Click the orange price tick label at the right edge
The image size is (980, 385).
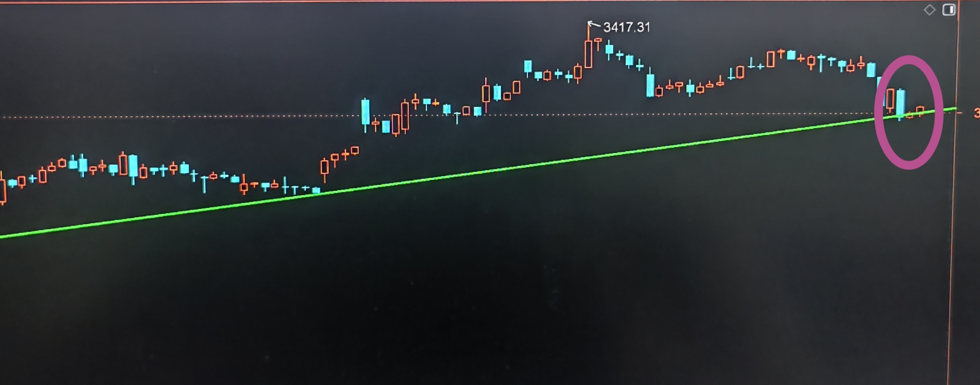click(x=976, y=113)
